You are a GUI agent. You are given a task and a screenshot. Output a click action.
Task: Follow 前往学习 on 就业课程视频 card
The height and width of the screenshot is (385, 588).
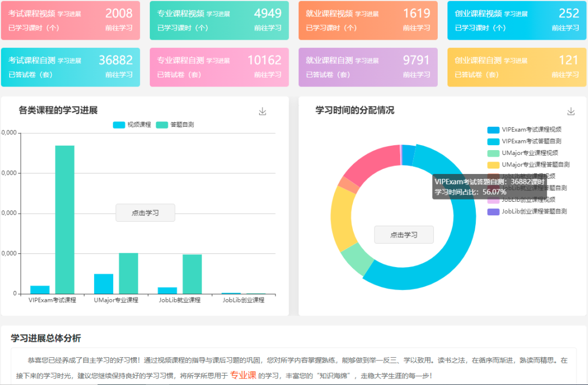click(416, 28)
